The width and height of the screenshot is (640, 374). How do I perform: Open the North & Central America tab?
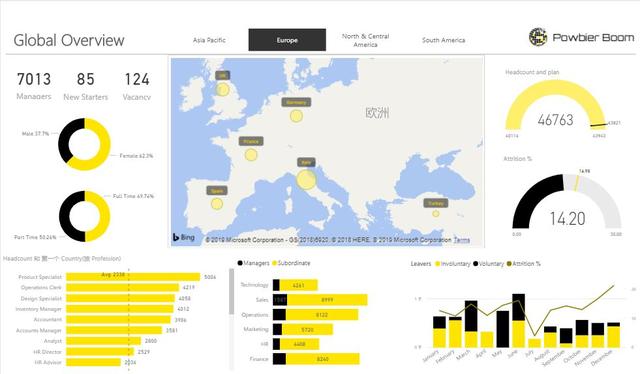tap(365, 40)
